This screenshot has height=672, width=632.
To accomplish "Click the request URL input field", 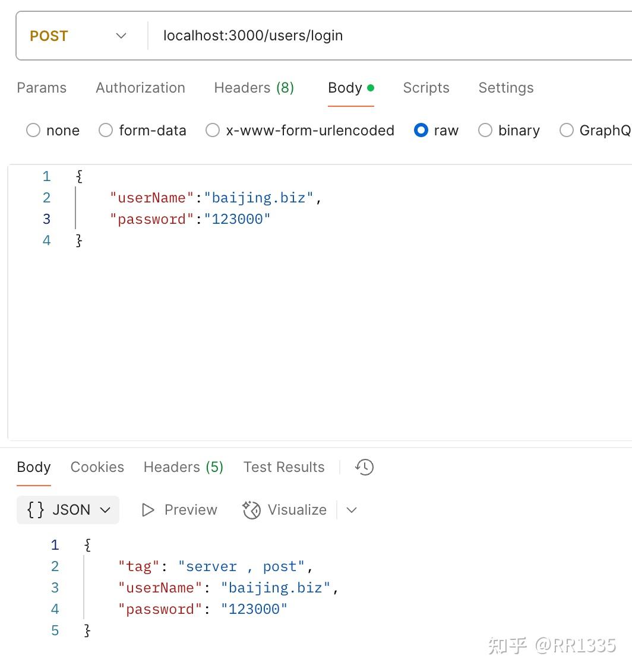I will click(386, 36).
